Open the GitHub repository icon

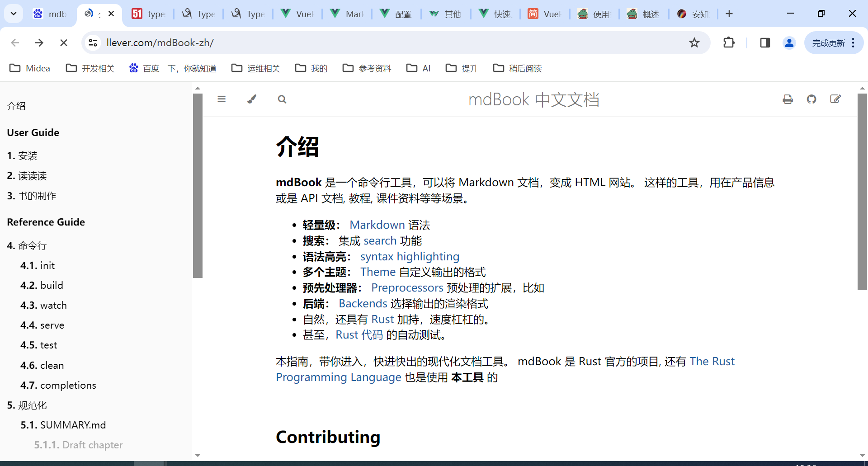(x=811, y=99)
